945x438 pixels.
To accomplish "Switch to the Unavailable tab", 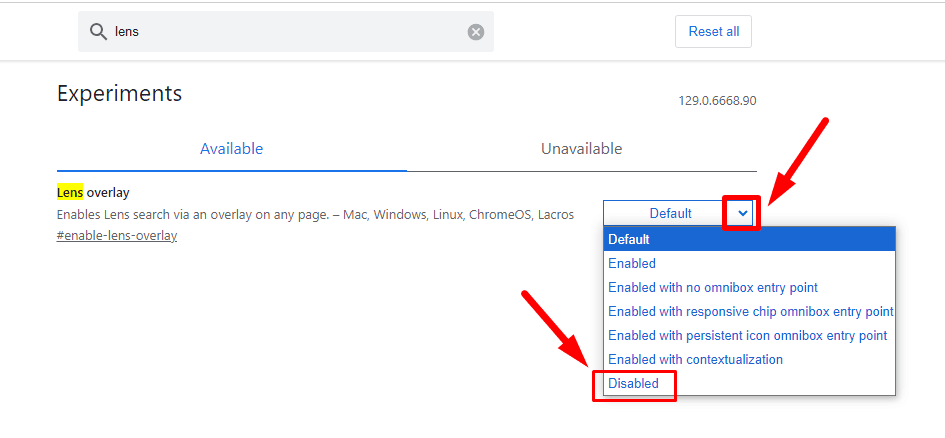I will [x=582, y=149].
